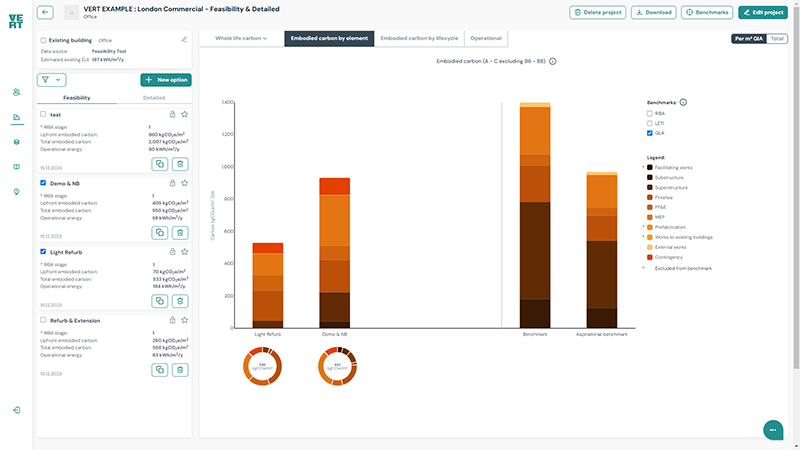Image resolution: width=800 pixels, height=450 pixels.
Task: Open the users icon in sidebar
Action: [17, 92]
